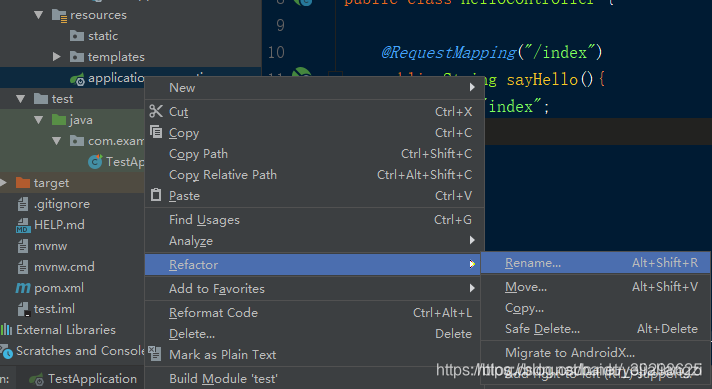
Task: Open the Add to Favorites submenu arrow
Action: [x=472, y=288]
